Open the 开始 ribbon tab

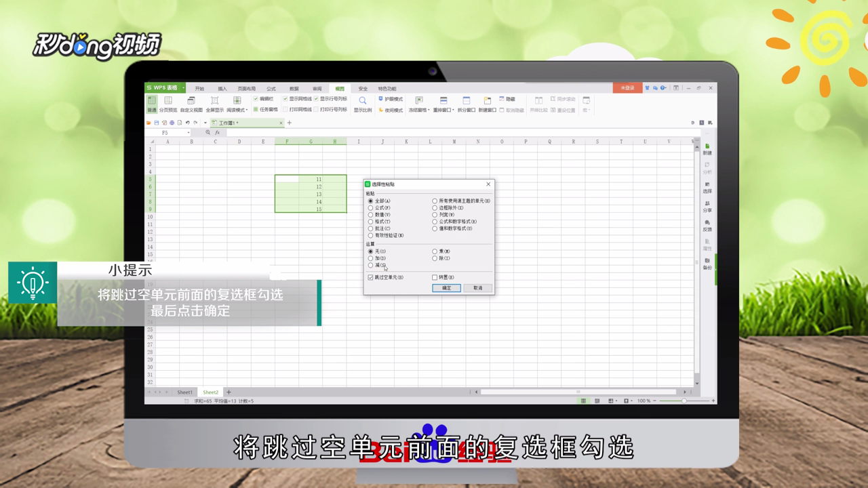(199, 89)
